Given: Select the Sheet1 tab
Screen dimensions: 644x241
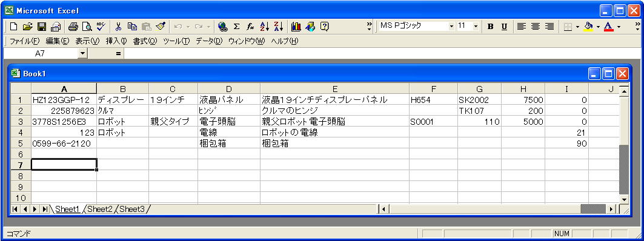Looking at the screenshot, I should 67,210.
